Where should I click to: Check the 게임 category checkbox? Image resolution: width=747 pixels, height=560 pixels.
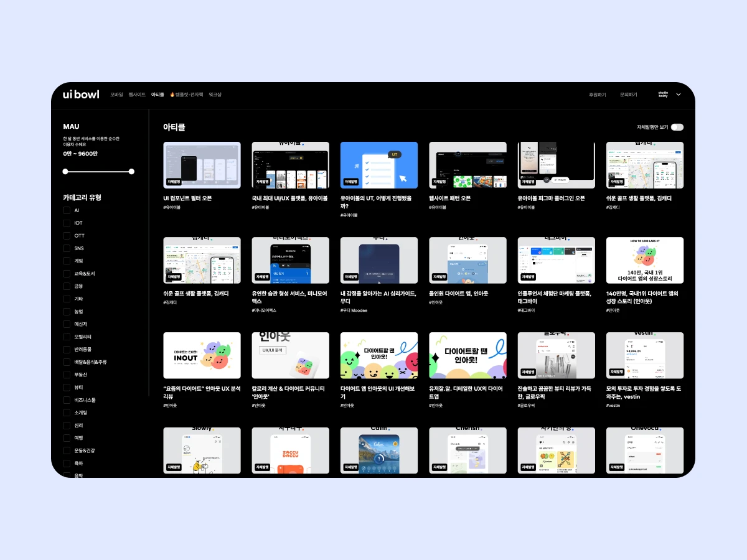(x=67, y=261)
